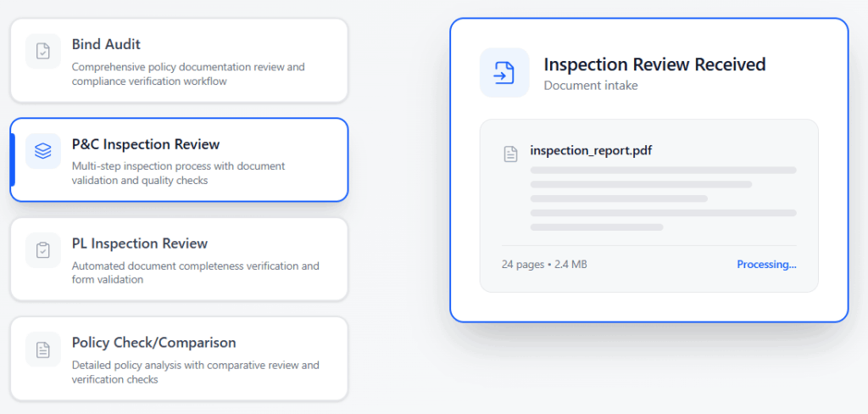The image size is (868, 414).
Task: Click the clipboard icon for PL Inspection Review
Action: point(43,250)
